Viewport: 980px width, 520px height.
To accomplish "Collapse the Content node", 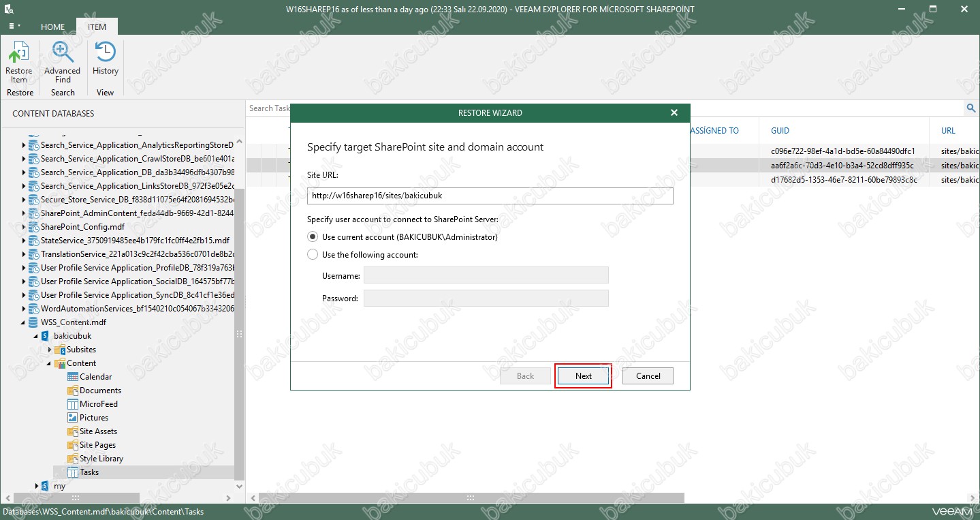I will point(50,363).
